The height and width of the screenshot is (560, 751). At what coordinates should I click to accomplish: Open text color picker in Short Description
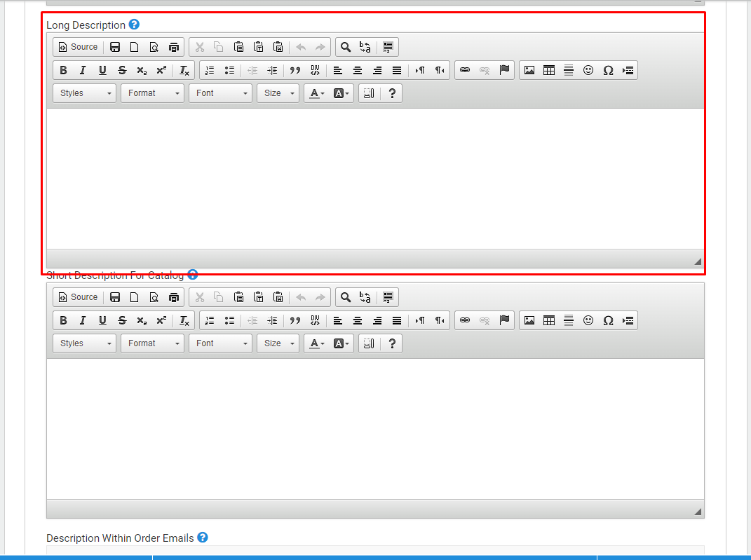point(316,343)
